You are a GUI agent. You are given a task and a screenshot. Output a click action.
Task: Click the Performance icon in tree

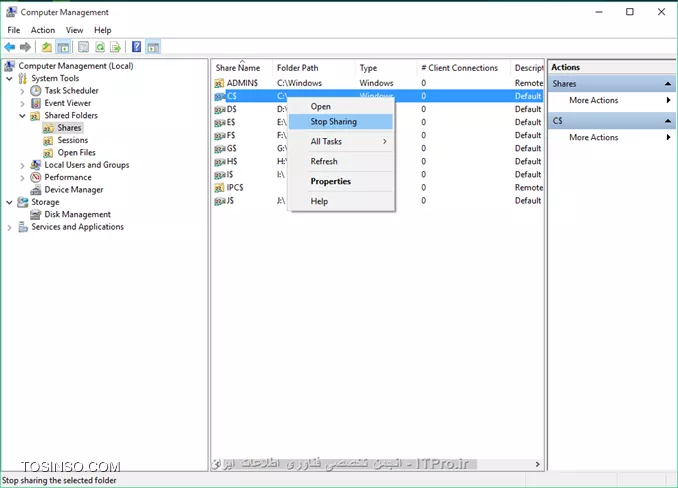[x=36, y=177]
